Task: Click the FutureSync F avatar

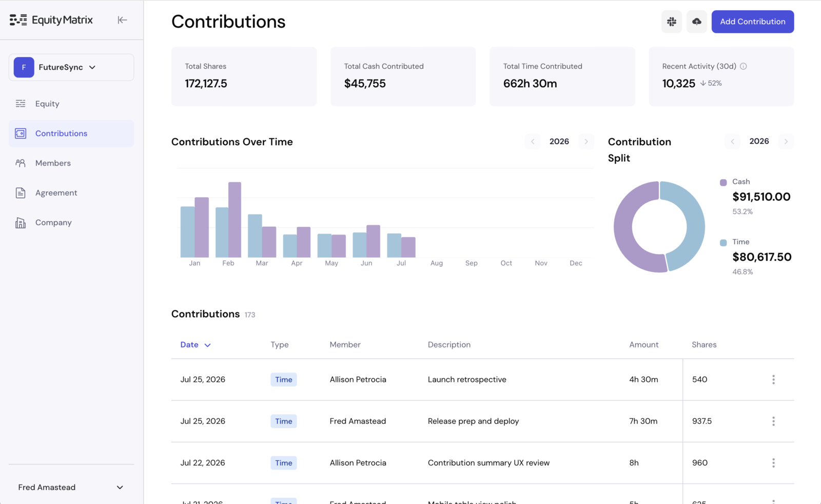Action: [x=24, y=67]
